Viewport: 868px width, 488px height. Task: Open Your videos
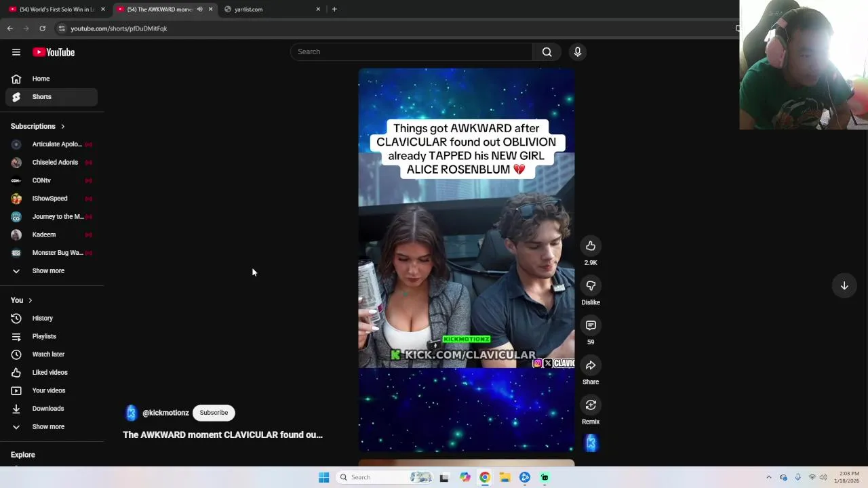point(52,390)
